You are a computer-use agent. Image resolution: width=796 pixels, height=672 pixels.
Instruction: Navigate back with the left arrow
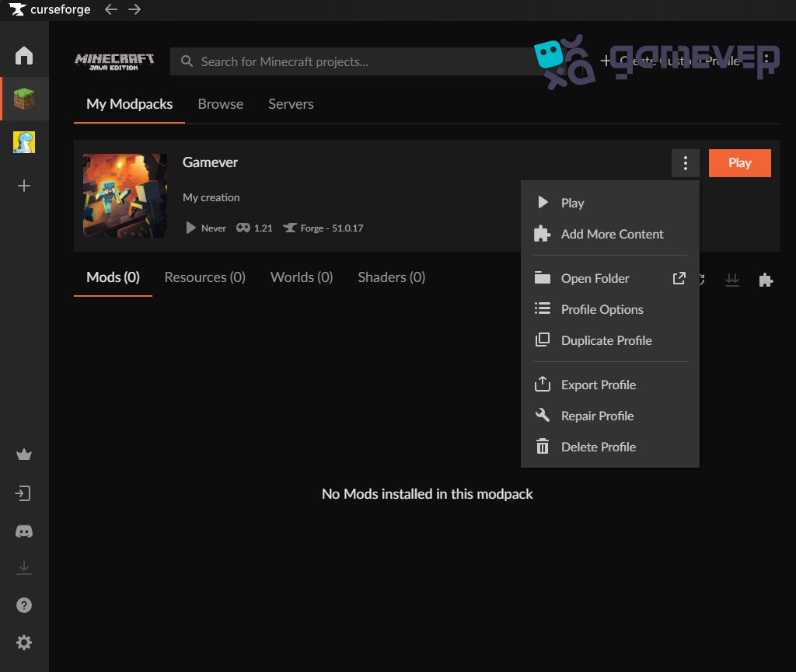coord(110,9)
